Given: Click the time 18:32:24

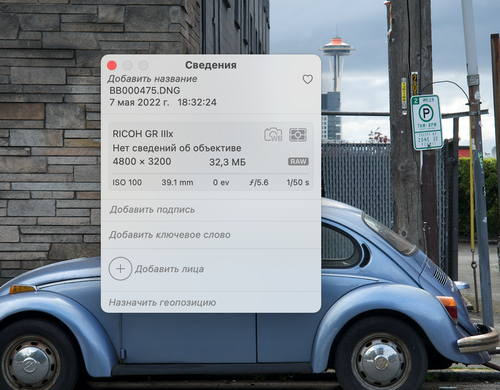Looking at the screenshot, I should pyautogui.click(x=197, y=102).
